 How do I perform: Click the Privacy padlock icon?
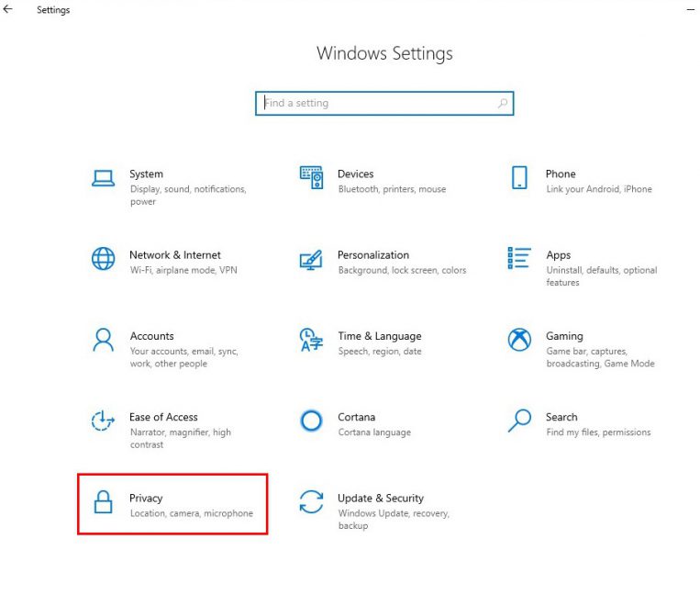point(103,501)
